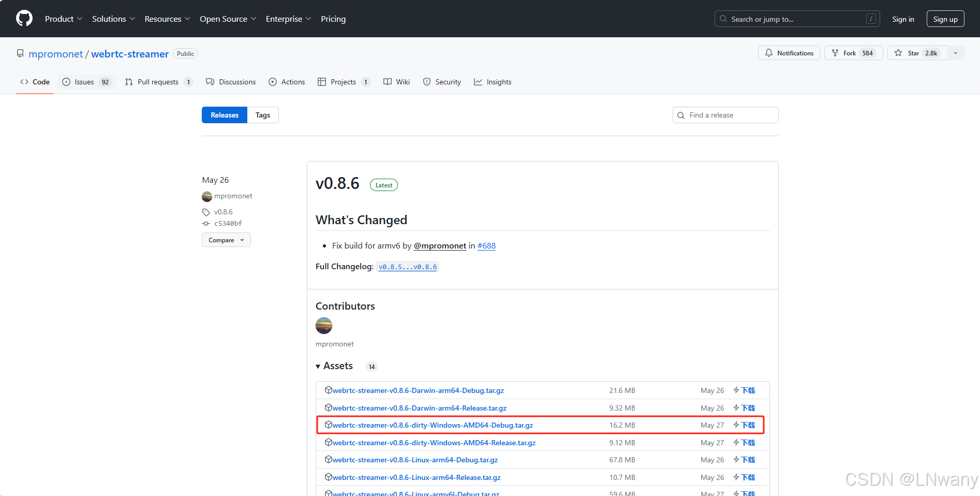The width and height of the screenshot is (980, 496).
Task: Click the @mpromonet mention link
Action: tap(440, 245)
